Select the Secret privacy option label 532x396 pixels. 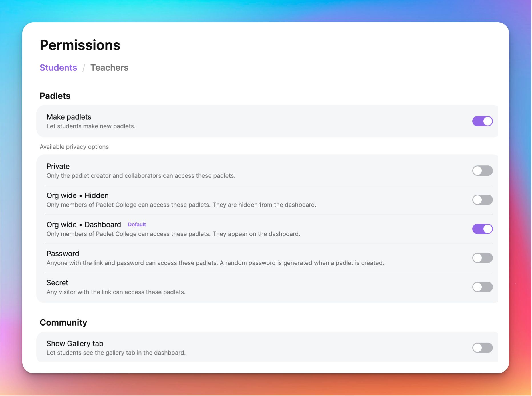coord(57,283)
